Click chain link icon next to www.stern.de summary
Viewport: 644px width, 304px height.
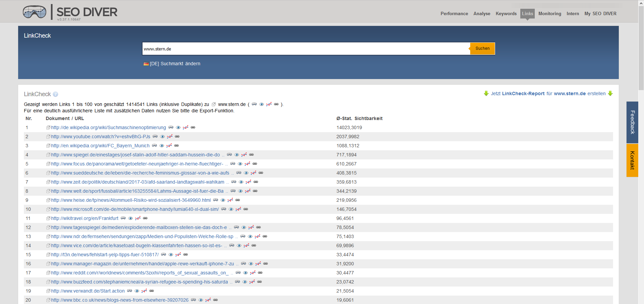[276, 104]
